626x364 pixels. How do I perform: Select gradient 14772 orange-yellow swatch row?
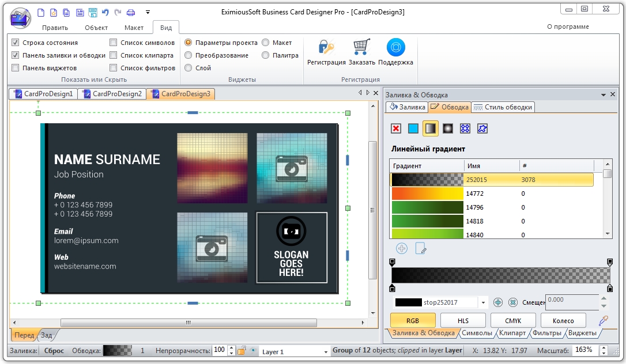click(x=492, y=194)
